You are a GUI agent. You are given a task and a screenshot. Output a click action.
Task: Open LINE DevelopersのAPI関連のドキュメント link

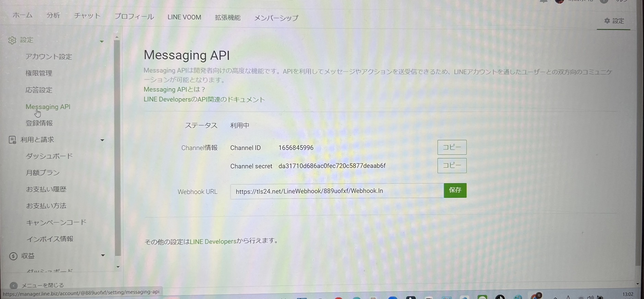(204, 99)
